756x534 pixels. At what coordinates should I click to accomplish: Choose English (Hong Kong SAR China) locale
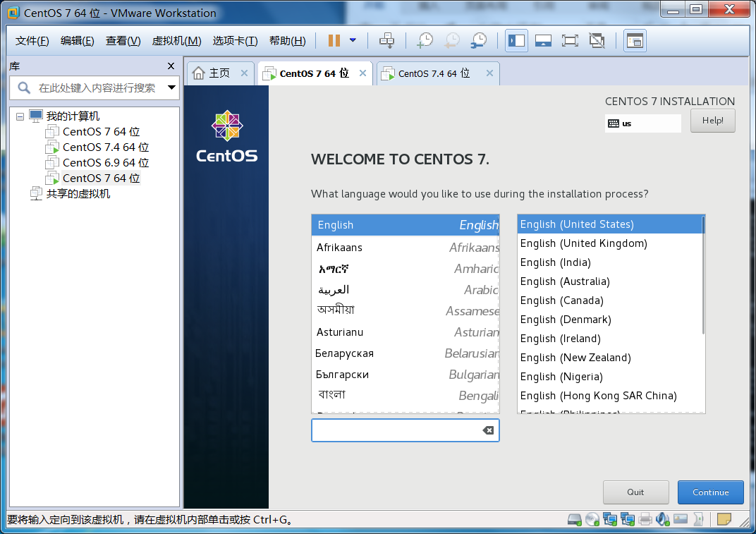(x=609, y=396)
